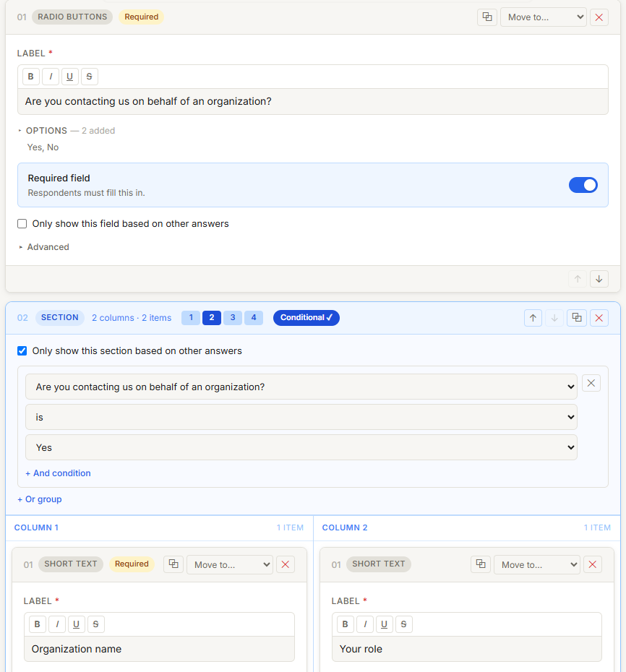
Task: Apply italic in Your role label
Action: tap(365, 624)
